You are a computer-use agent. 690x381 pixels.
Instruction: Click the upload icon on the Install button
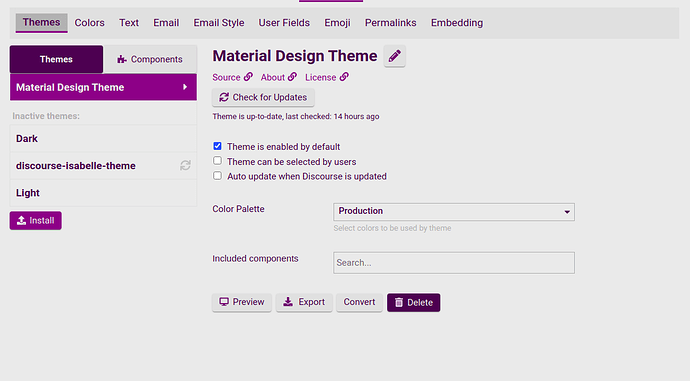pyautogui.click(x=21, y=220)
